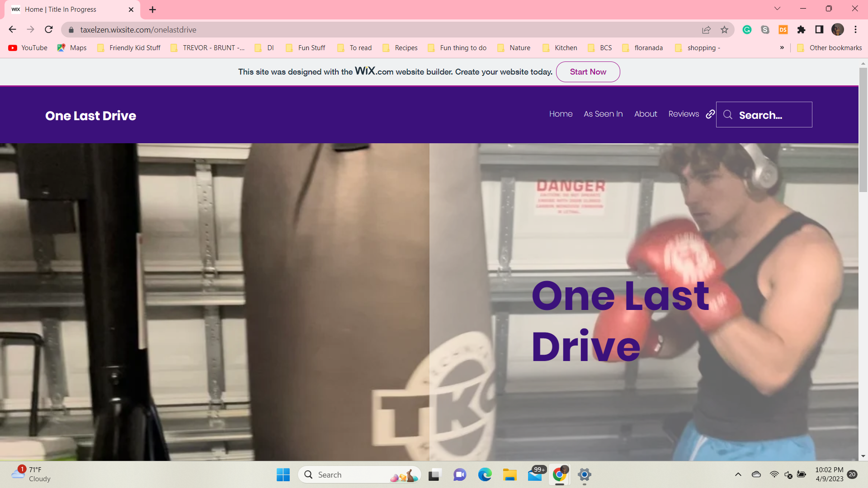Go to the About page

coord(645,114)
